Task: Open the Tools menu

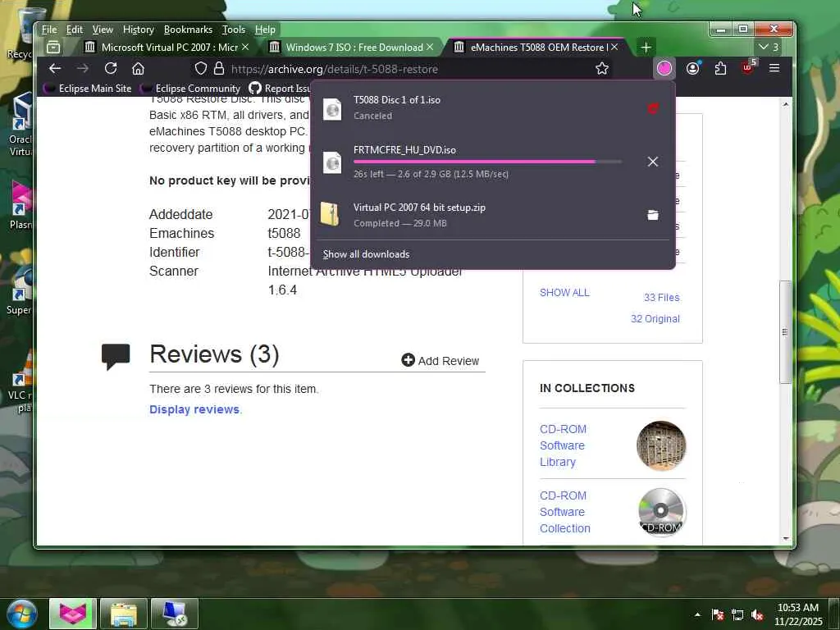Action: pos(234,30)
